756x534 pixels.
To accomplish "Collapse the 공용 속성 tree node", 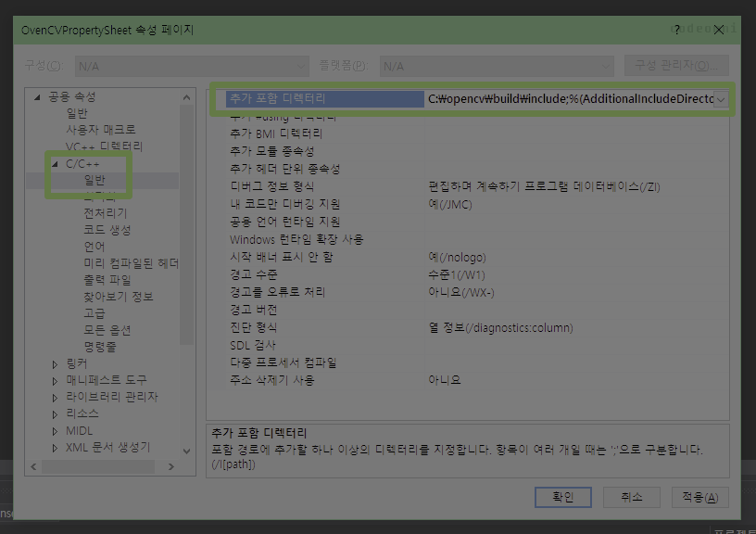I will pos(37,97).
